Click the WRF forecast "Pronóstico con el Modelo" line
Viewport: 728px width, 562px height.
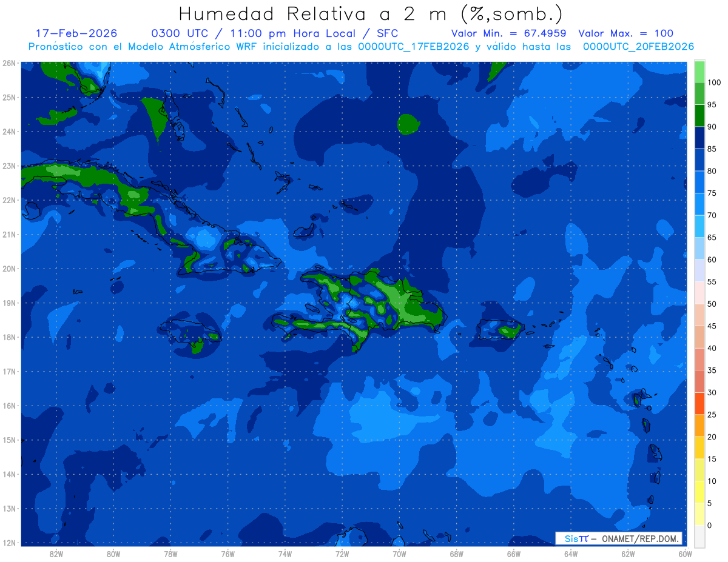coord(361,47)
